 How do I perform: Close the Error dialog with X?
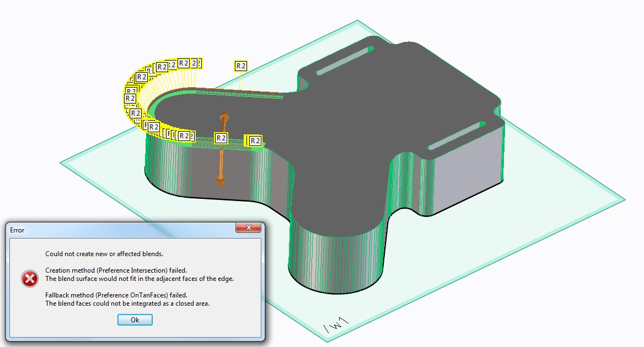click(x=248, y=227)
